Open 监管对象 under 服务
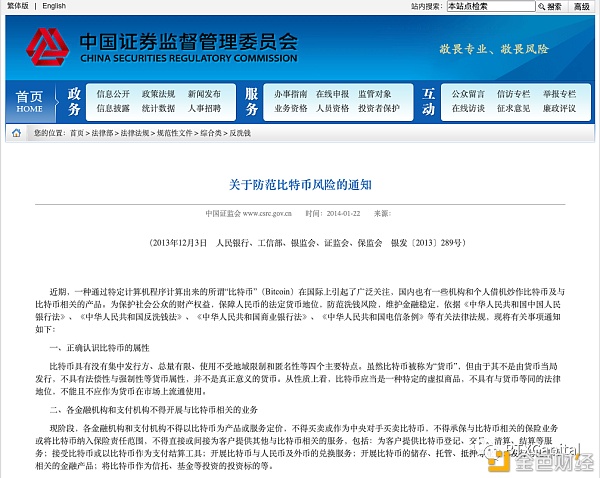The image size is (600, 478). click(375, 94)
